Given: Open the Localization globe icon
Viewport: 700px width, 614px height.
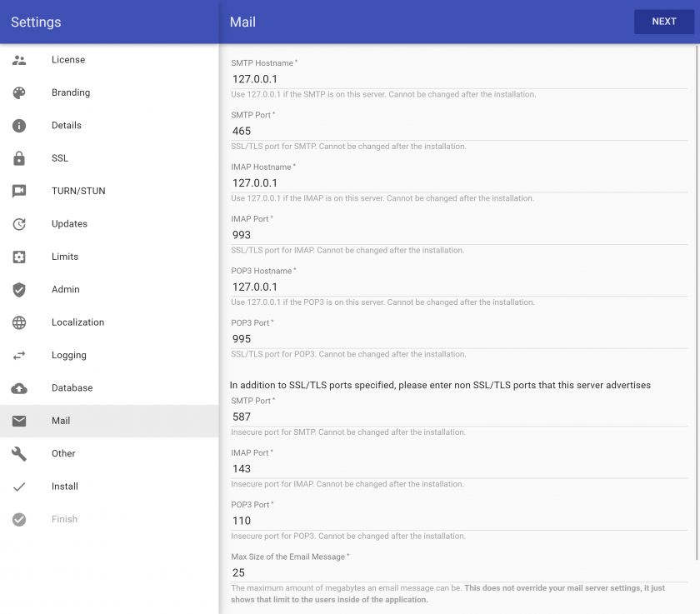Looking at the screenshot, I should pyautogui.click(x=18, y=322).
